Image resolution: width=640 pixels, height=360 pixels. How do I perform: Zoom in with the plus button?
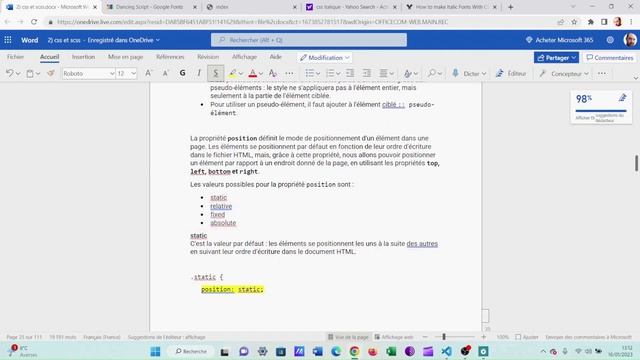click(x=484, y=337)
